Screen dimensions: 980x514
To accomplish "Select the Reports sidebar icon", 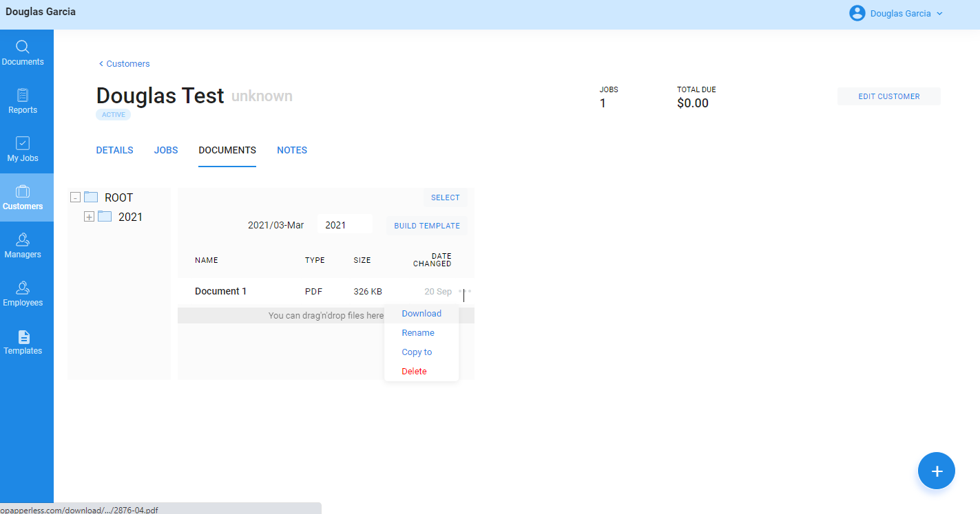I will [23, 100].
